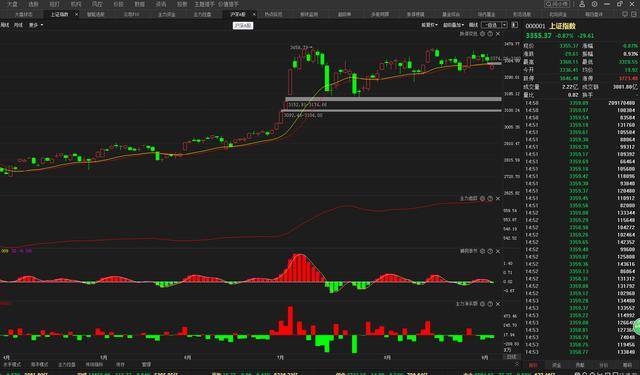Viewport: 640px width, 375px height.
Task: Open the 大盘 menu in menu bar
Action: (12, 4)
